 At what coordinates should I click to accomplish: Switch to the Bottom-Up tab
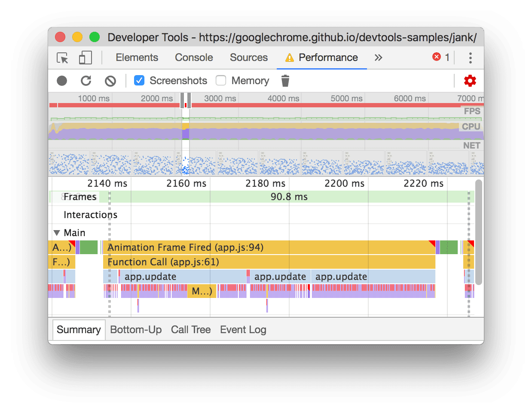point(136,329)
